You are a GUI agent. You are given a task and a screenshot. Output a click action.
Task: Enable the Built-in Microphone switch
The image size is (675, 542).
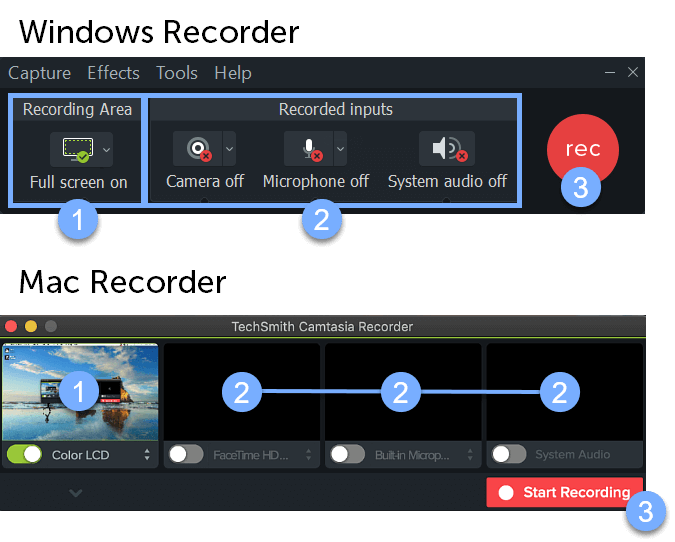pos(347,454)
